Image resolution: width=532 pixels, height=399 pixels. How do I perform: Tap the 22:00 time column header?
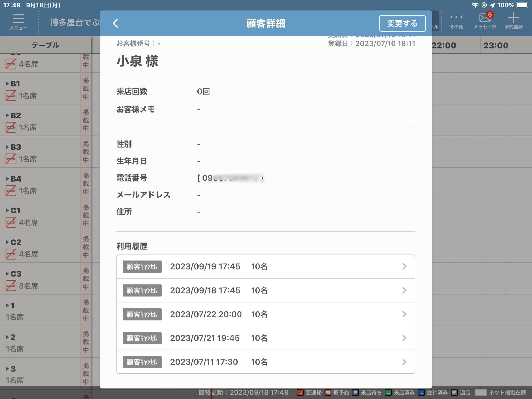tap(444, 45)
